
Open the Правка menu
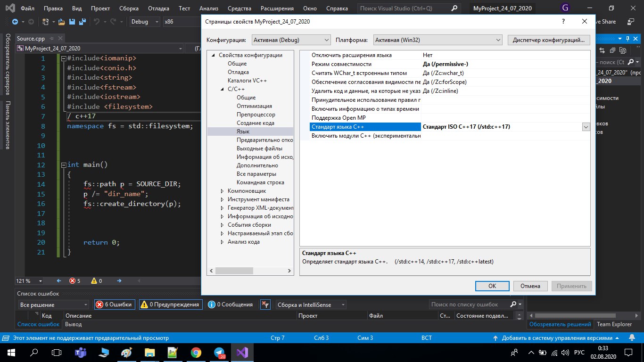coord(53,8)
